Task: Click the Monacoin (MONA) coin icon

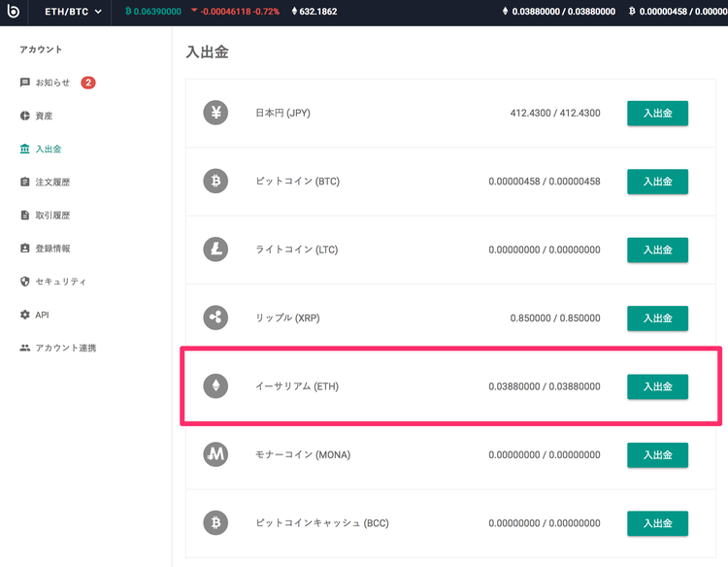Action: pos(215,454)
